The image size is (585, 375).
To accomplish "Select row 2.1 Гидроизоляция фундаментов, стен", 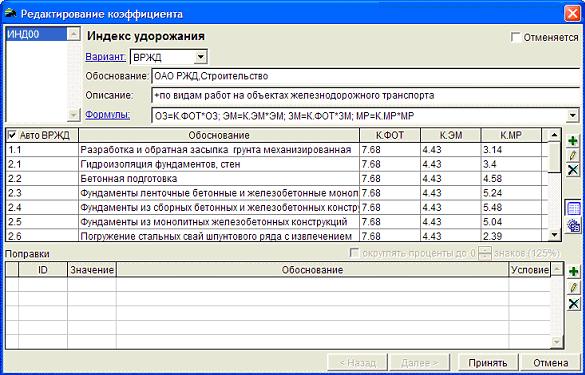I will pos(277,164).
